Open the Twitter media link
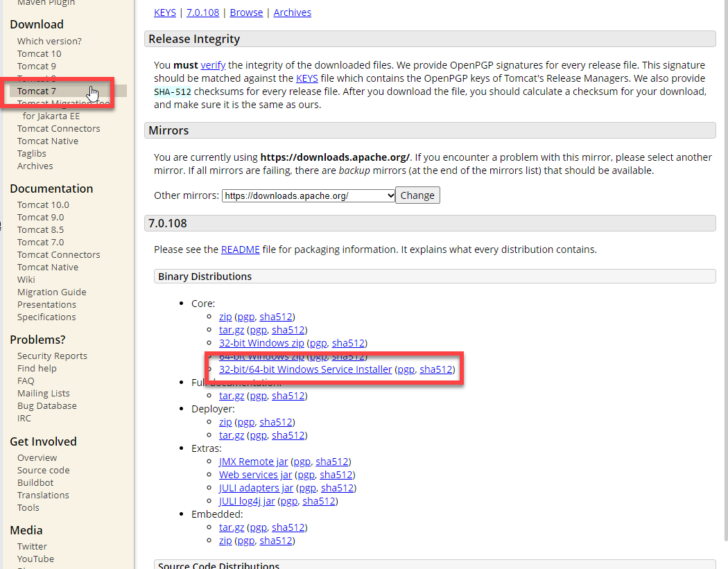728x569 pixels. pos(32,547)
